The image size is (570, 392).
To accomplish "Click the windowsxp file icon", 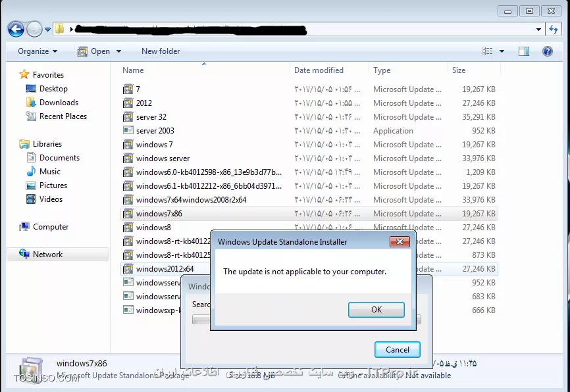I will [128, 310].
